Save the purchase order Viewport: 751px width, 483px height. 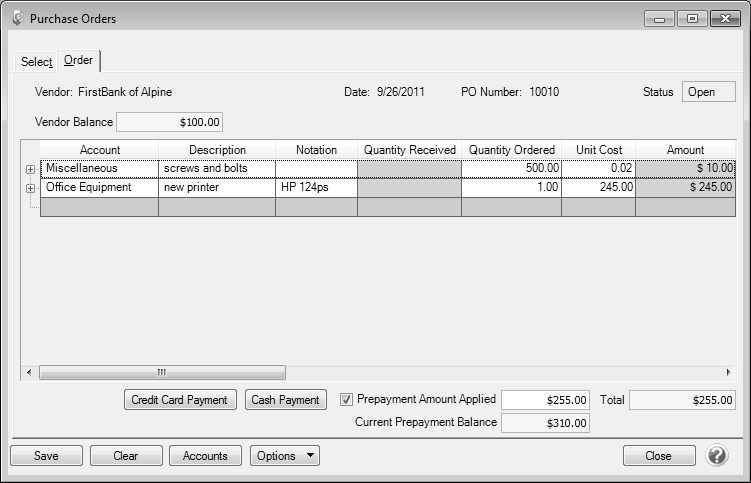pos(46,456)
